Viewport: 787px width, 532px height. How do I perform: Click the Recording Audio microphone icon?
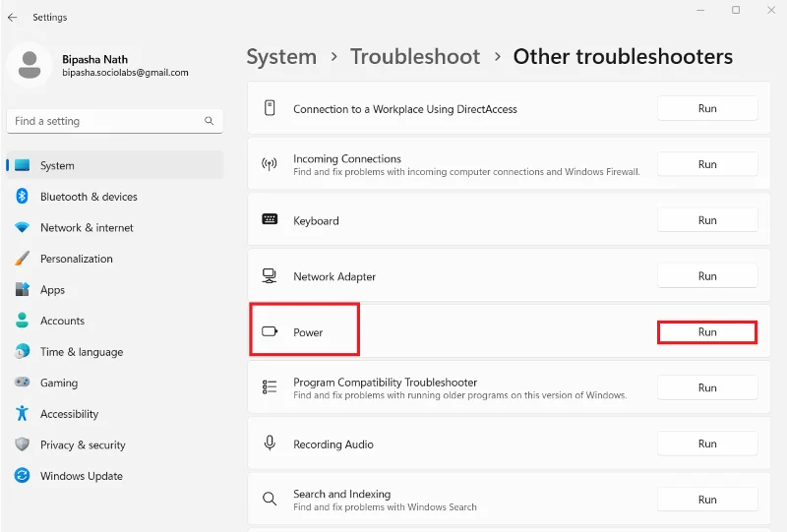tap(270, 443)
